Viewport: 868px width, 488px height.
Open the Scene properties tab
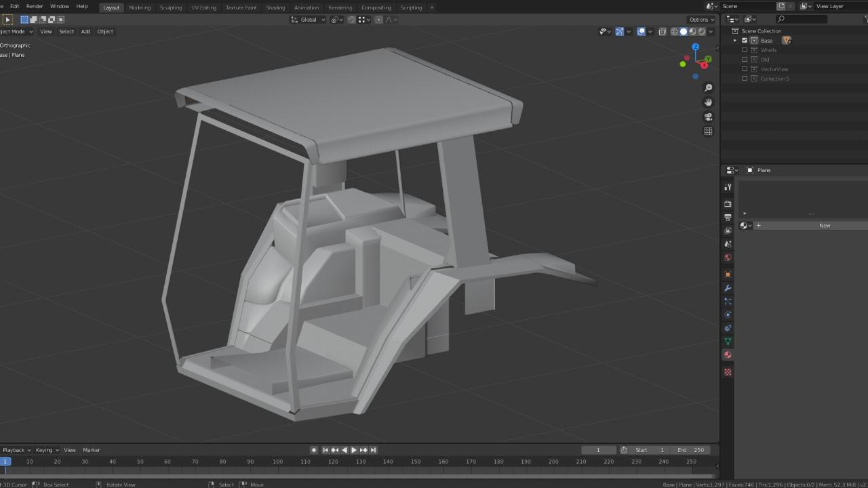point(728,244)
